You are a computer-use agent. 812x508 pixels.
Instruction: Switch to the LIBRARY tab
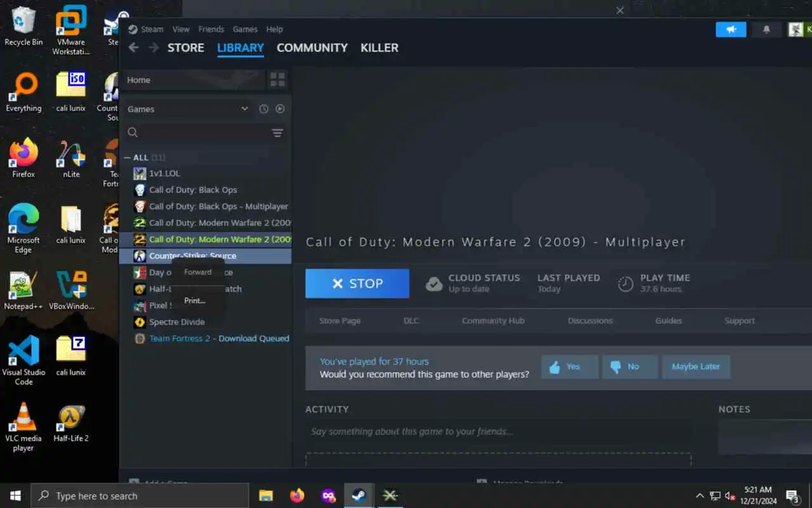pyautogui.click(x=240, y=48)
